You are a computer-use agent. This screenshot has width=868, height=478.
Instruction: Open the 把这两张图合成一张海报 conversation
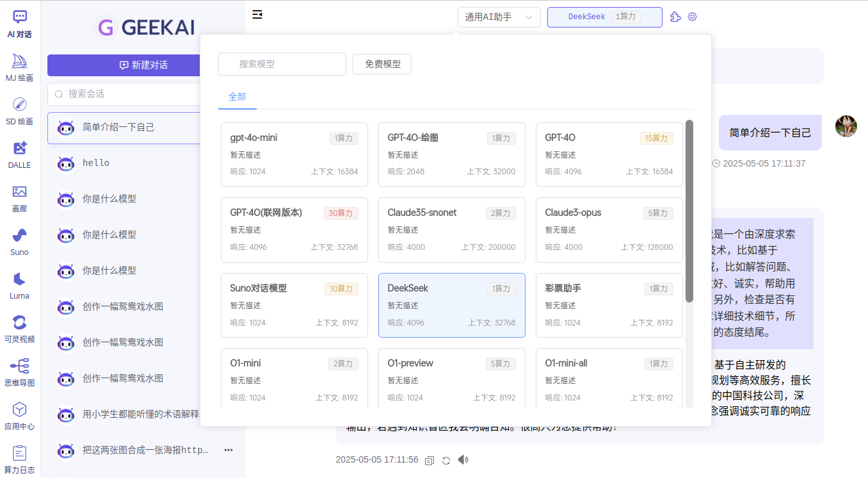click(x=143, y=450)
